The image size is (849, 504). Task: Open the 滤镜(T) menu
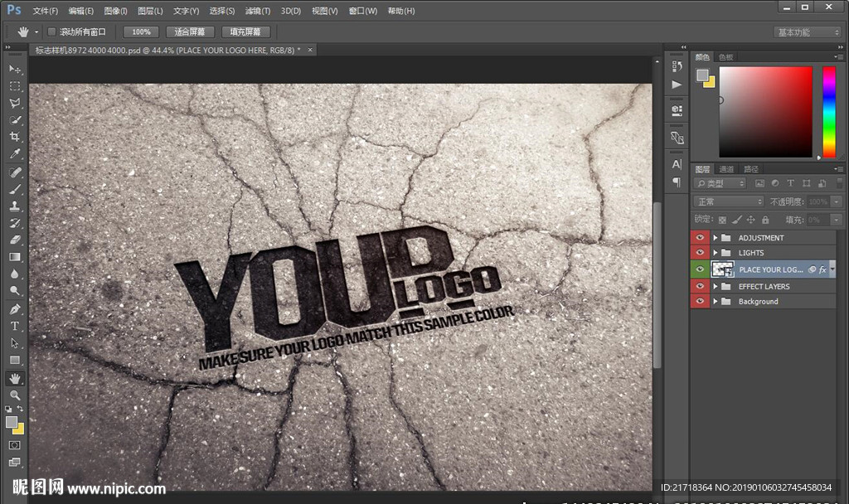[x=258, y=11]
